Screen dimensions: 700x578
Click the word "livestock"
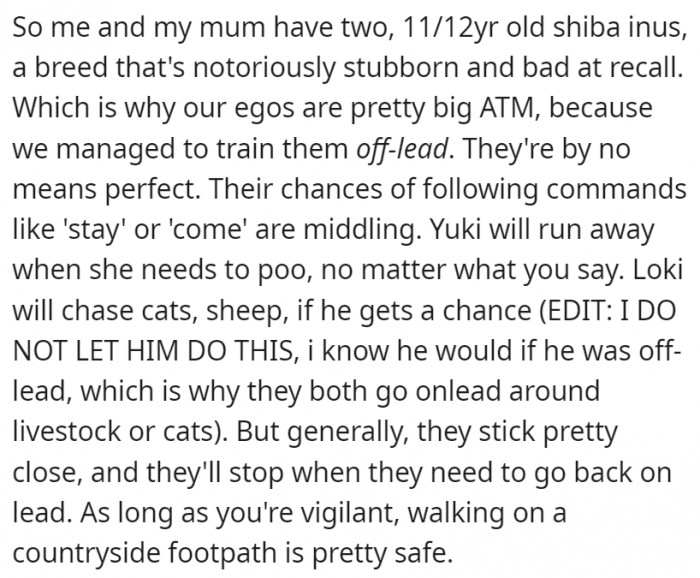click(68, 431)
